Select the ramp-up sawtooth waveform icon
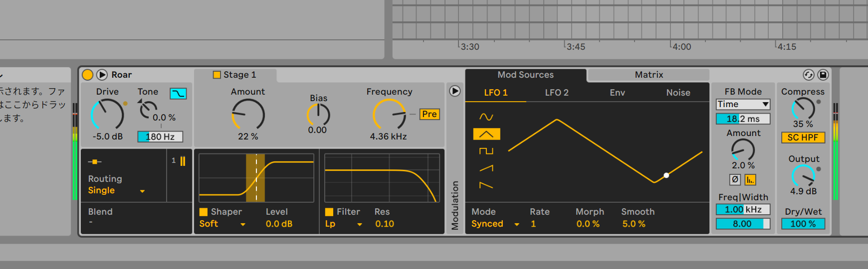 pyautogui.click(x=486, y=168)
